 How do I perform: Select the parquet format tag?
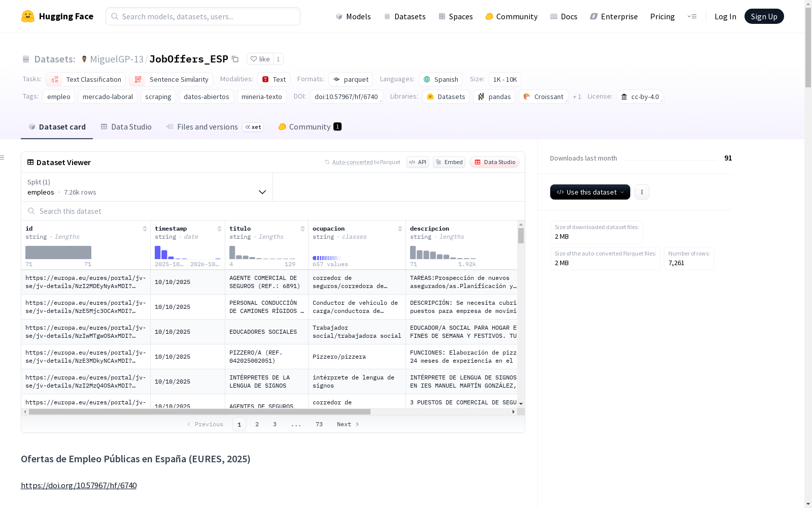[351, 79]
